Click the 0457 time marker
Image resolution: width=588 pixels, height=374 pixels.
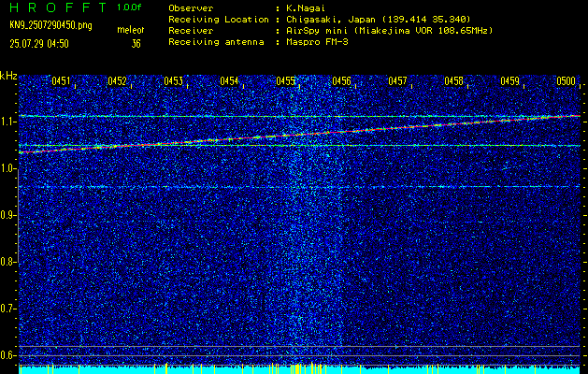(x=397, y=81)
